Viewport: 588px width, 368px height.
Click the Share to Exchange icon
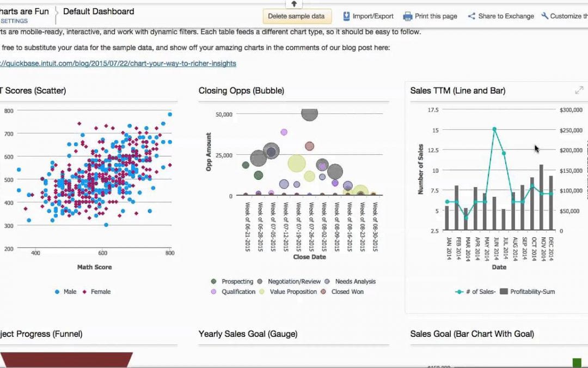pos(471,16)
